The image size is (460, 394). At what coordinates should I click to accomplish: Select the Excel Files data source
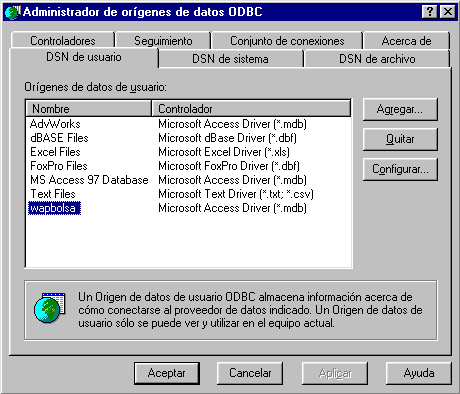click(x=55, y=152)
